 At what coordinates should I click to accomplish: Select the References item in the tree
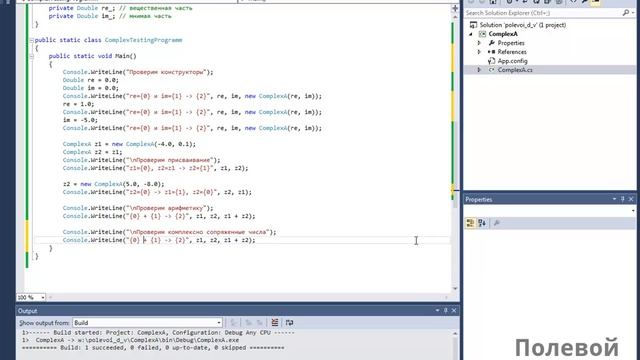[x=512, y=52]
